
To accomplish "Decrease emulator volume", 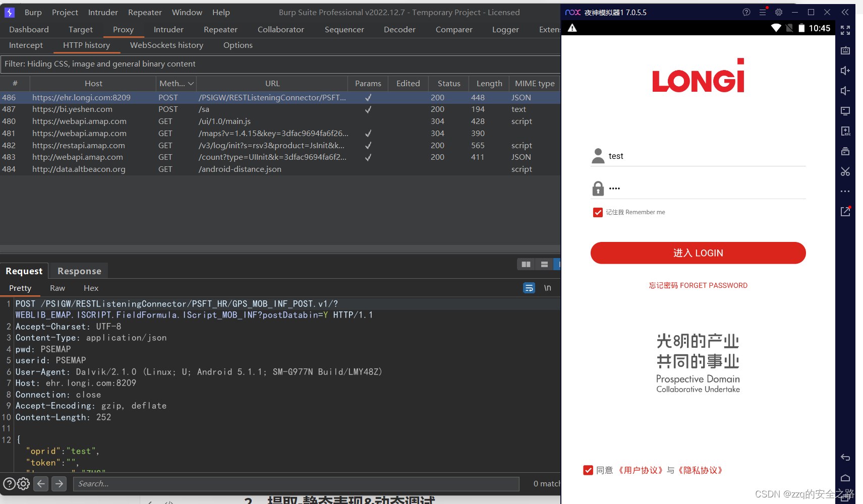I will 846,91.
